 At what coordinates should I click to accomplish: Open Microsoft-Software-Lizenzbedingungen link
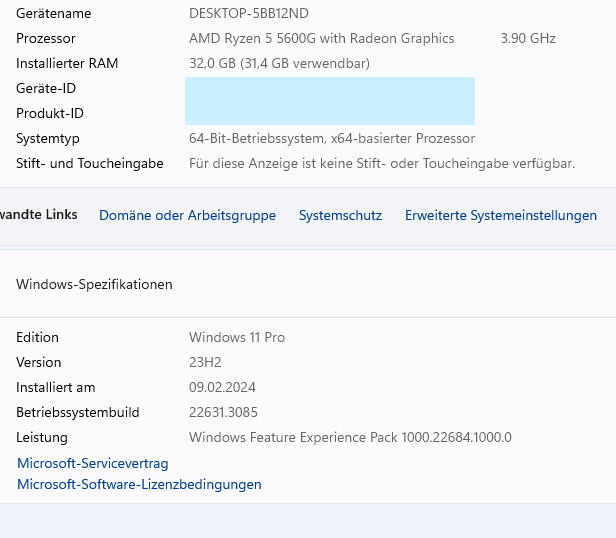[139, 485]
